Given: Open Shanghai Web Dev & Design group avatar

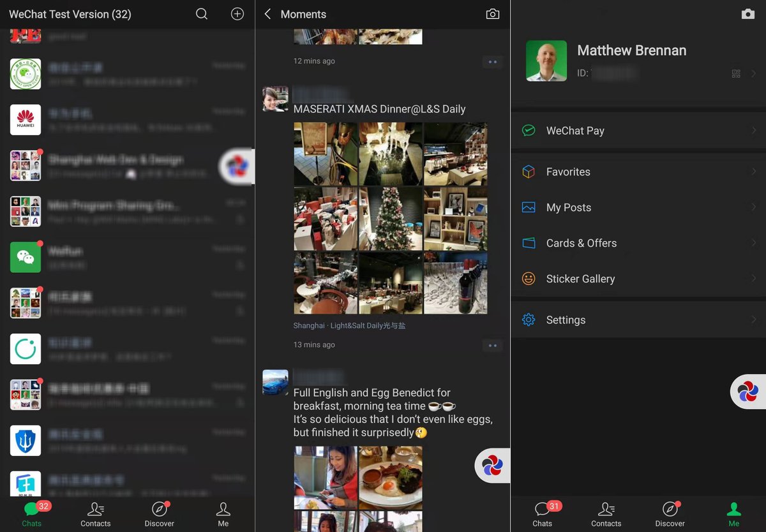Looking at the screenshot, I should (26, 165).
